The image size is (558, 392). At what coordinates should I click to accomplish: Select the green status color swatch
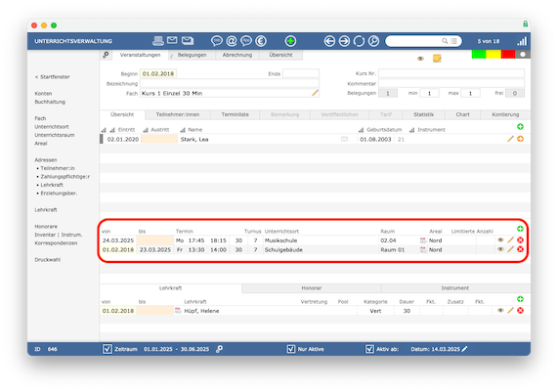479,54
